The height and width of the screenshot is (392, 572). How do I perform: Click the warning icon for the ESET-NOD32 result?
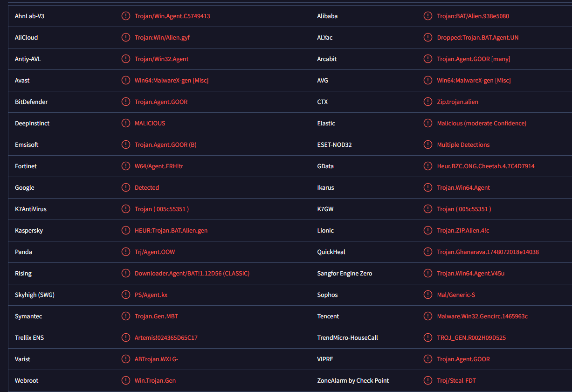[x=428, y=144]
